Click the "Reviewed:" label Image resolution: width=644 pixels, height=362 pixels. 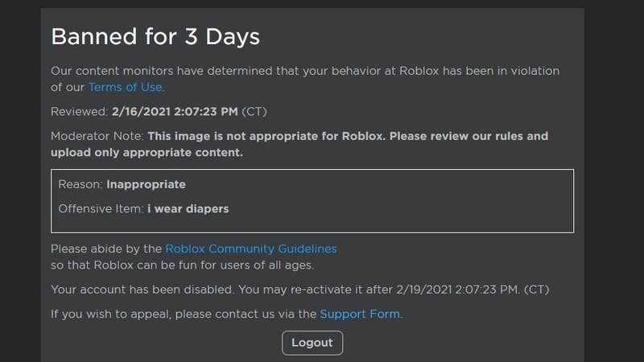(77, 112)
